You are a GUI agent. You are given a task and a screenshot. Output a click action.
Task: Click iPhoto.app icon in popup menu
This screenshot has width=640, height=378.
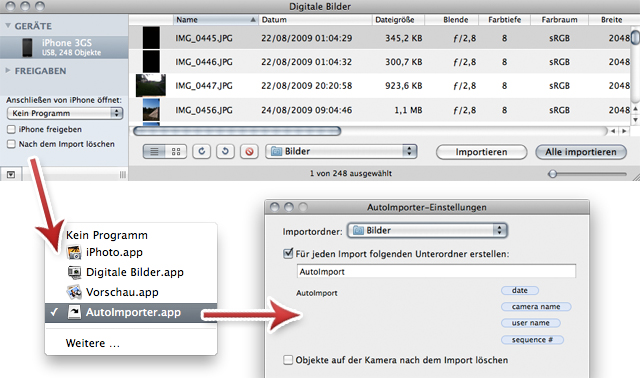(x=74, y=252)
